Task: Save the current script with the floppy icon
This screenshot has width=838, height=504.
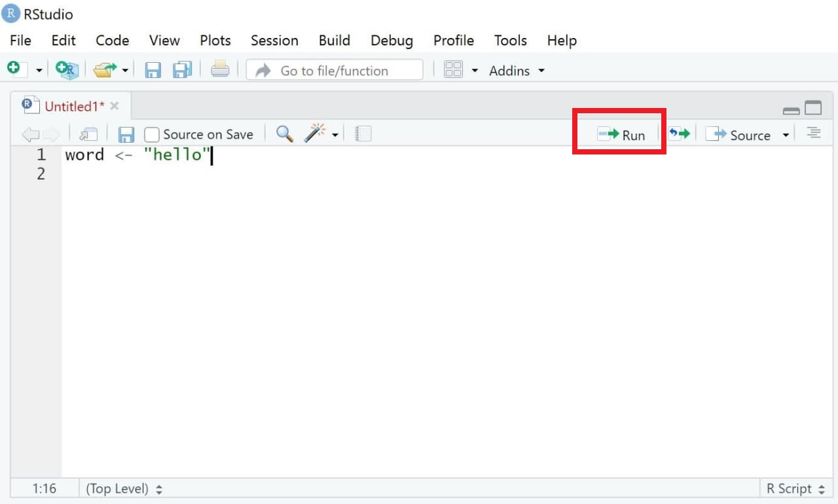Action: pos(153,70)
